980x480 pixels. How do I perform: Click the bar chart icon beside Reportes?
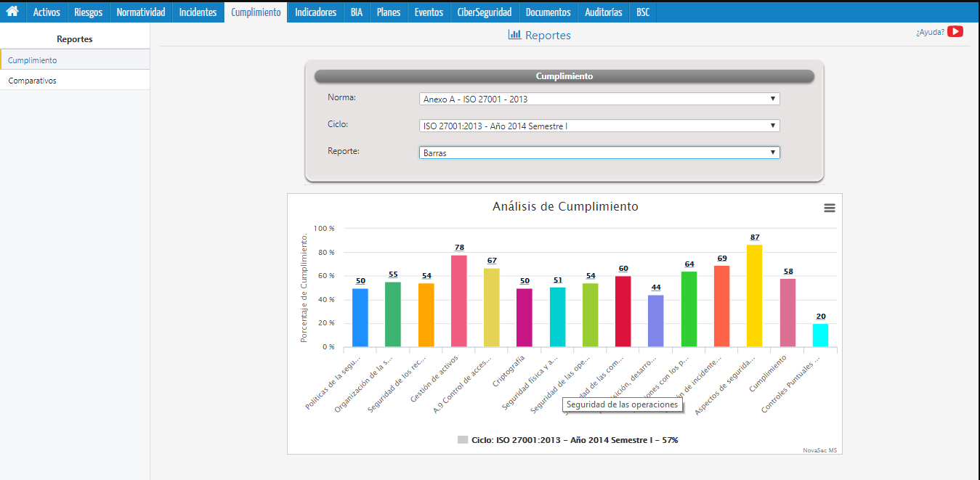pyautogui.click(x=514, y=35)
